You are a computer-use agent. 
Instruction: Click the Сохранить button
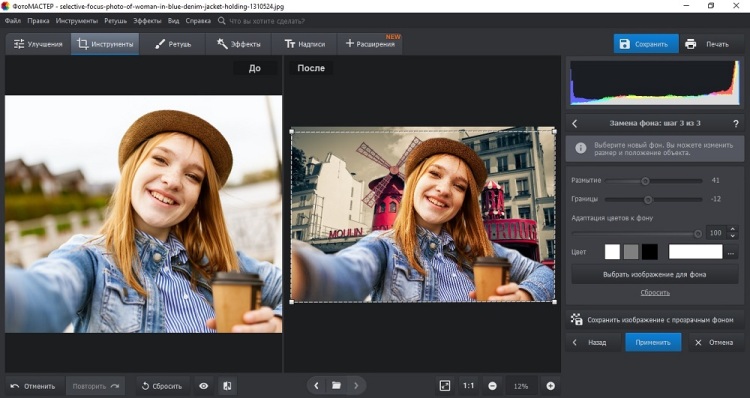(x=646, y=44)
